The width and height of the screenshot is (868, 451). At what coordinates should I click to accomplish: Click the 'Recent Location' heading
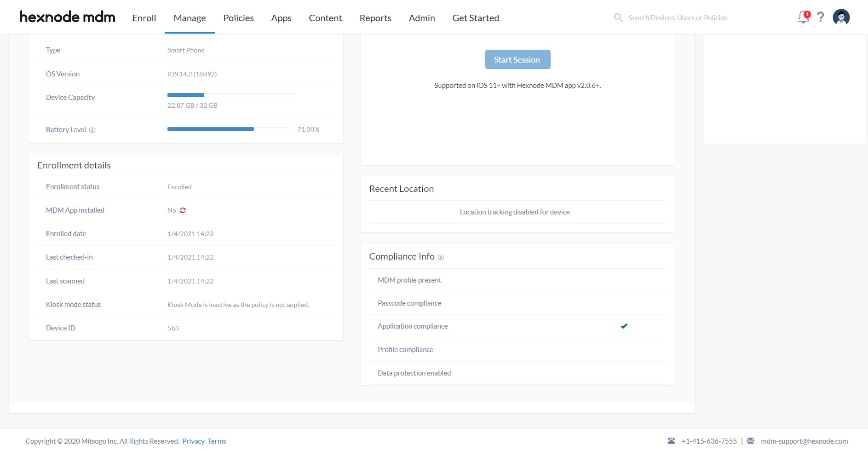(401, 189)
